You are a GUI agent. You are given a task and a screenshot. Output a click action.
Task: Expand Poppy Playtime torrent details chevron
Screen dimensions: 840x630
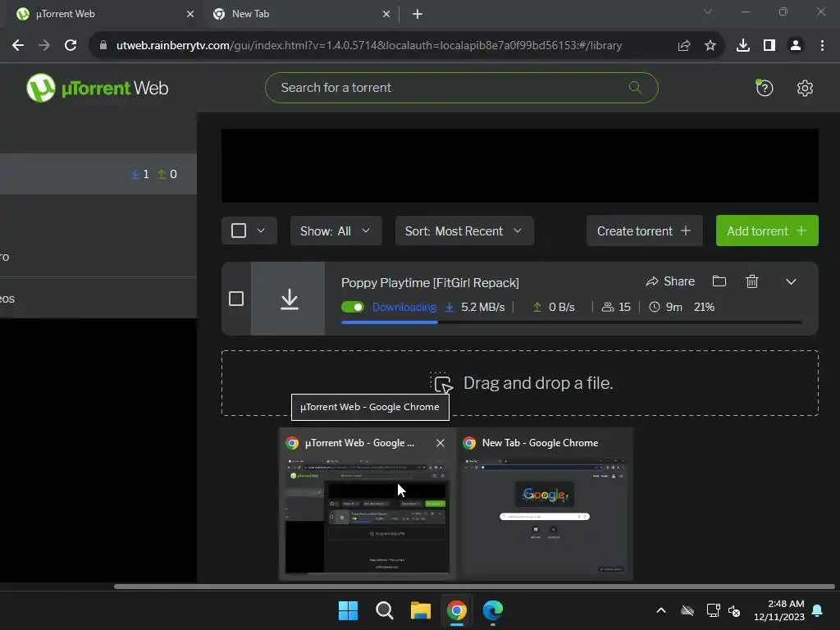(791, 282)
